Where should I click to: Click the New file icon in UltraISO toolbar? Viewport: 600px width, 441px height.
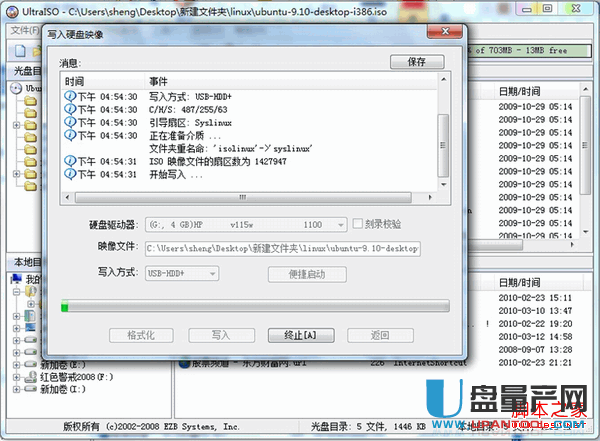(x=20, y=51)
